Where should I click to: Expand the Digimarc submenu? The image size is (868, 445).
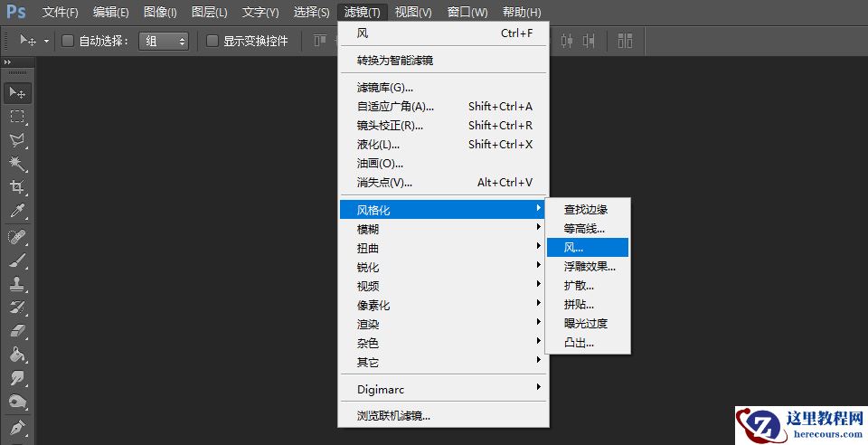point(444,389)
